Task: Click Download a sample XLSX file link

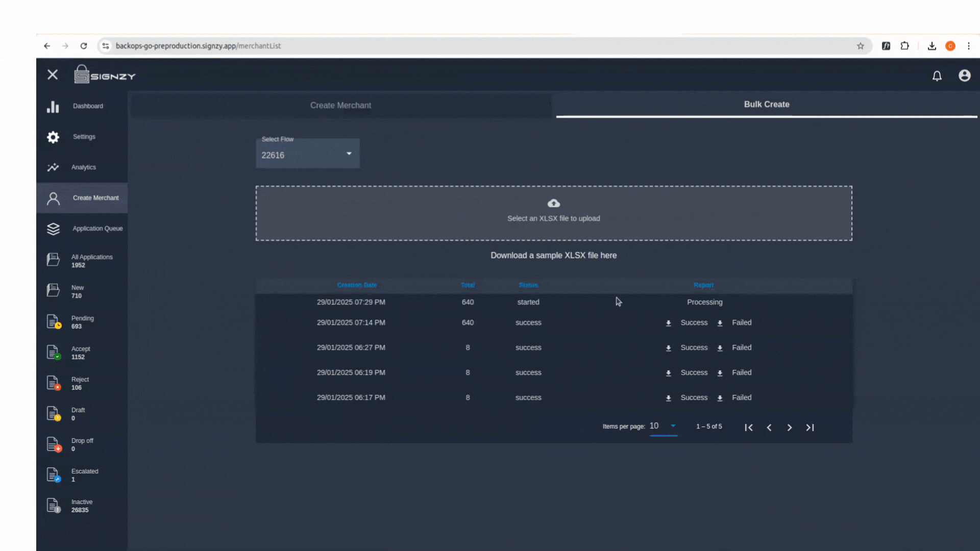Action: point(554,255)
